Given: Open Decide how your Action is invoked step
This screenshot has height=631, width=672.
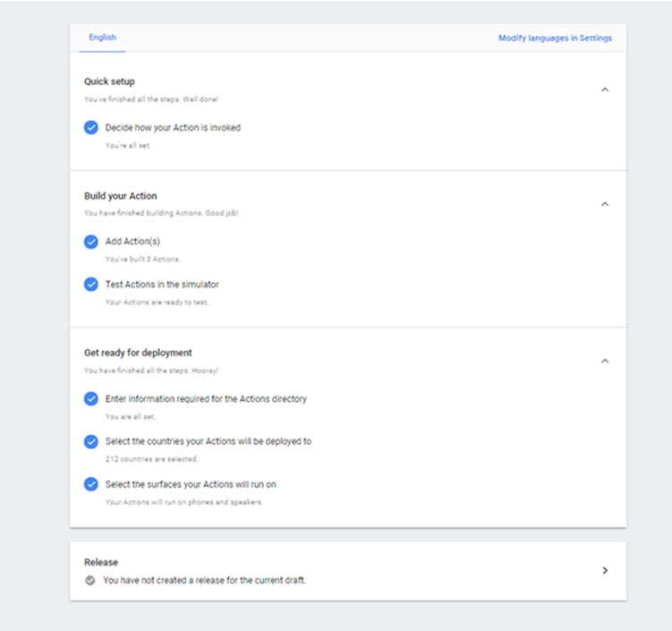Looking at the screenshot, I should tap(173, 128).
